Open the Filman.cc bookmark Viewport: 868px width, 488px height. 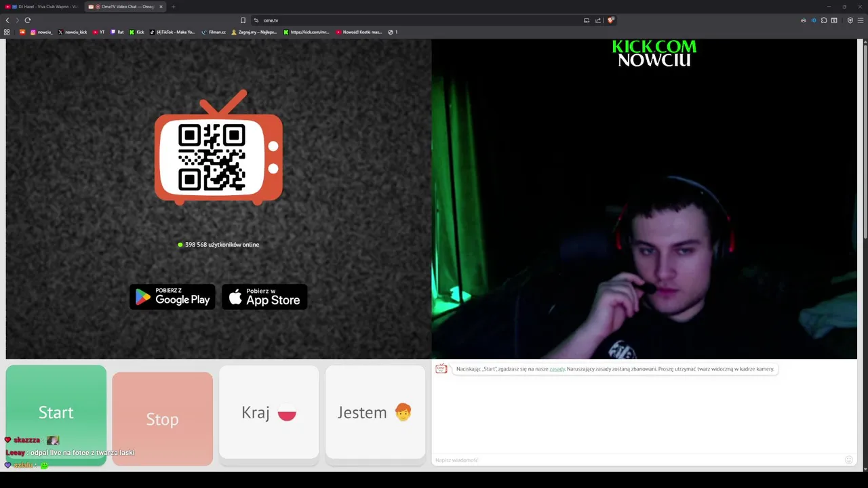coord(214,32)
